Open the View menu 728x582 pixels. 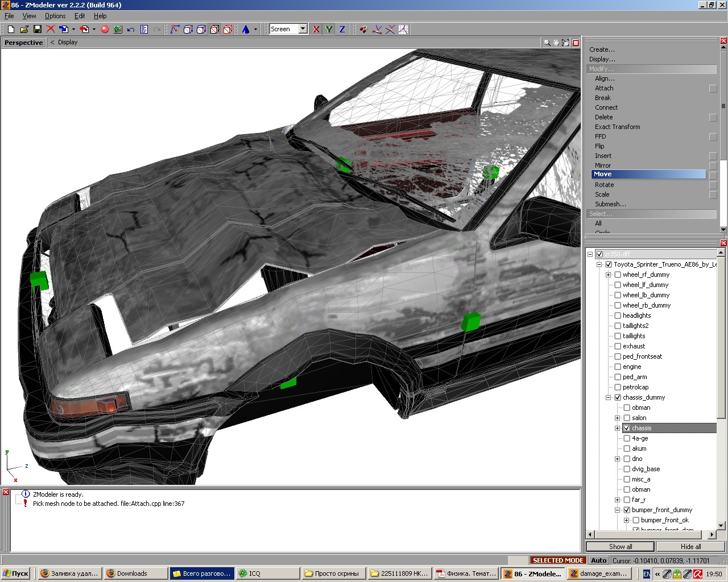coord(29,16)
